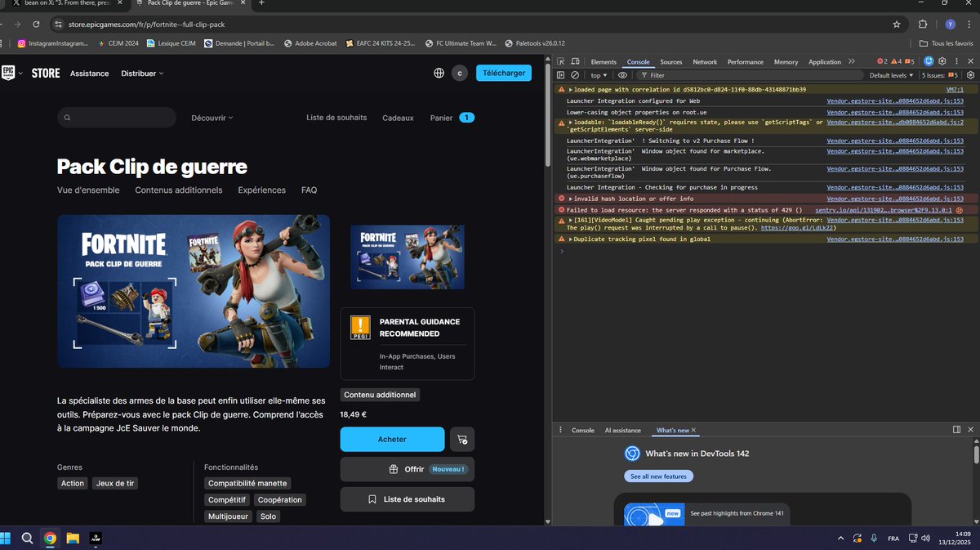
Task: Open the JavaScript context 'top' dropdown
Action: tap(599, 75)
